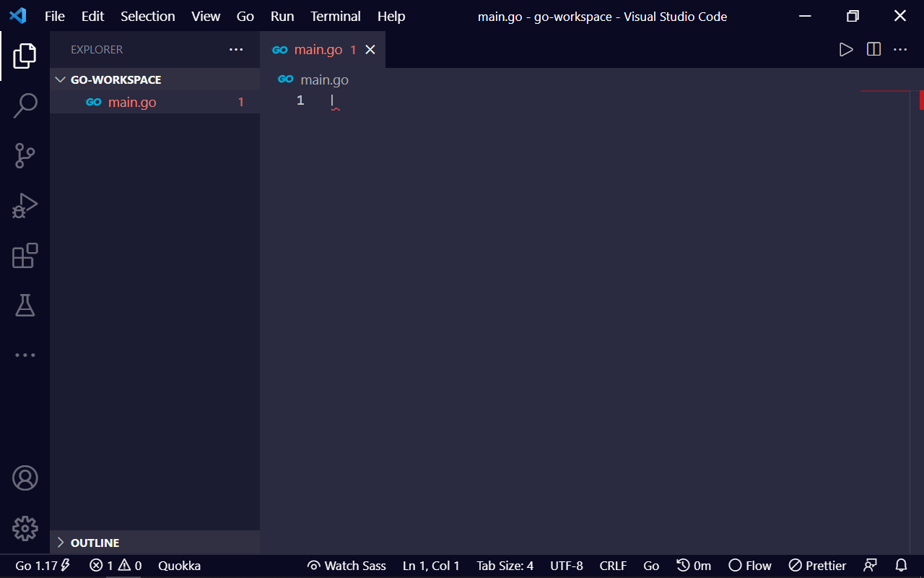Screen dimensions: 924x578
Task: Open the Terminal menu
Action: [335, 16]
